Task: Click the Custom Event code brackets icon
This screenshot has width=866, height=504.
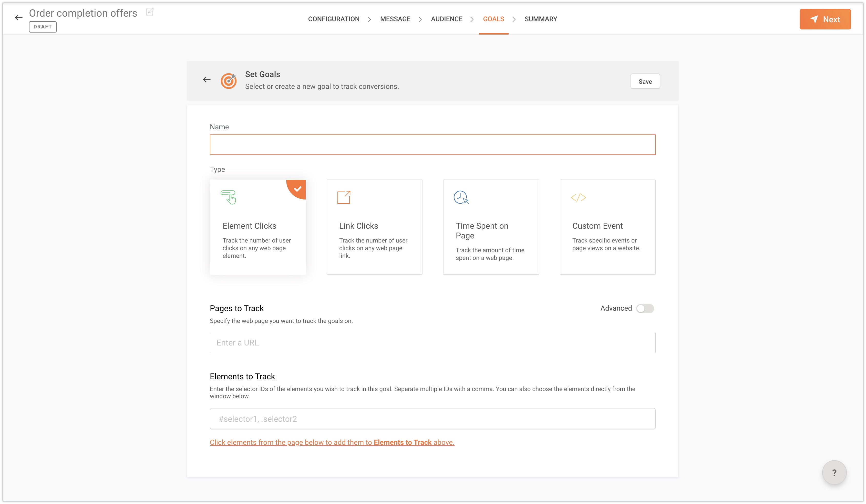Action: [x=578, y=197]
